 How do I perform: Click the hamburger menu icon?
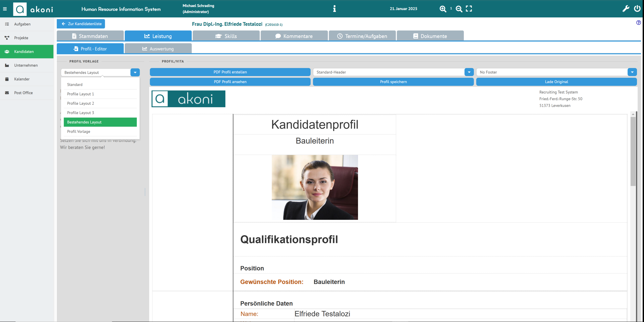pyautogui.click(x=5, y=9)
